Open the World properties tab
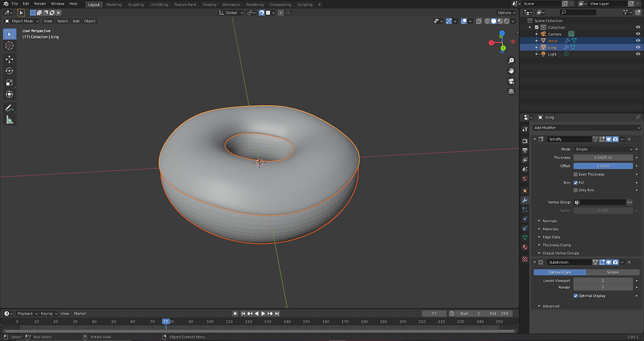Viewport: 644px width, 341px height. [x=524, y=179]
